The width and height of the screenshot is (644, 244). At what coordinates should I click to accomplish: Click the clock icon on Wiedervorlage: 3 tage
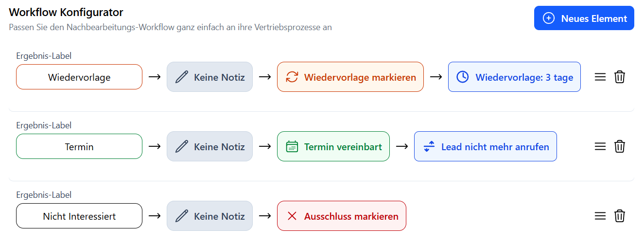(463, 77)
